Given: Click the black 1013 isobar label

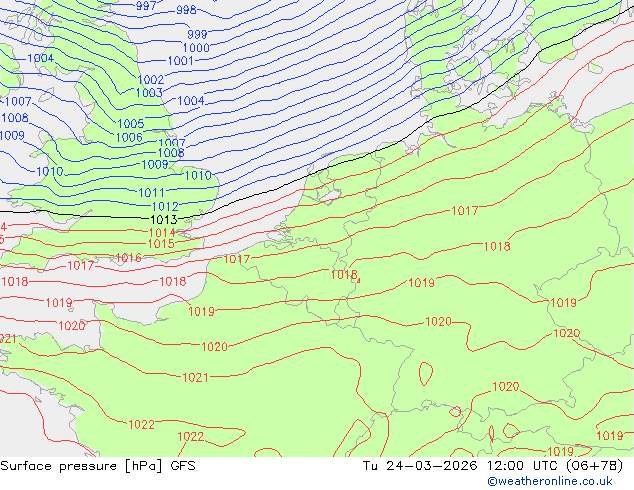Looking at the screenshot, I should pos(164,220).
